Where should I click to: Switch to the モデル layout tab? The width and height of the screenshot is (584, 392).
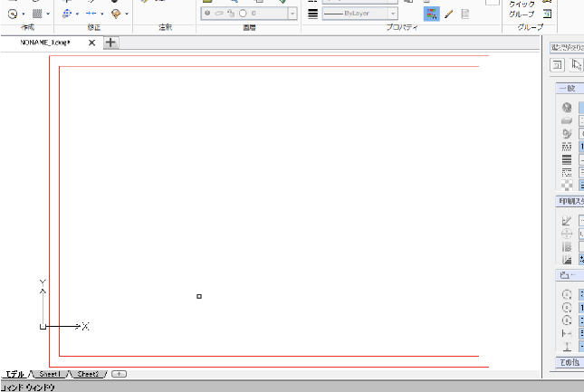[x=14, y=374]
